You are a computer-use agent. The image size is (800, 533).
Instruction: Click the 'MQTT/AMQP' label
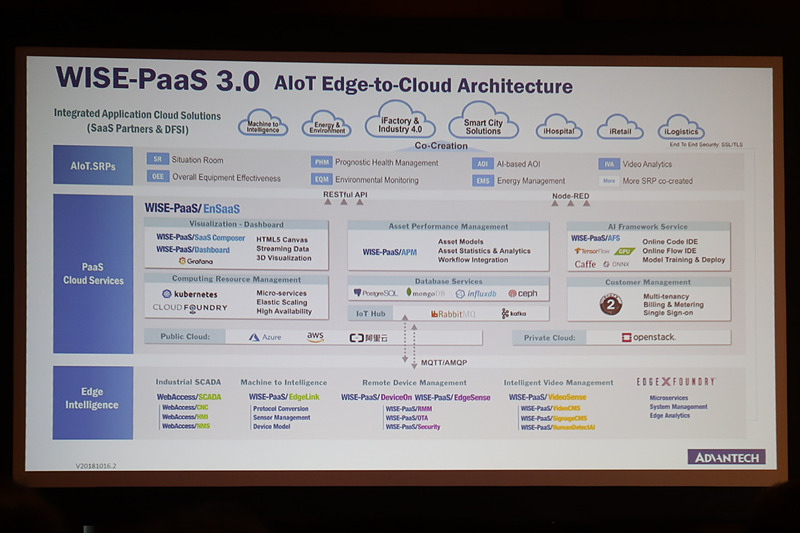(444, 363)
